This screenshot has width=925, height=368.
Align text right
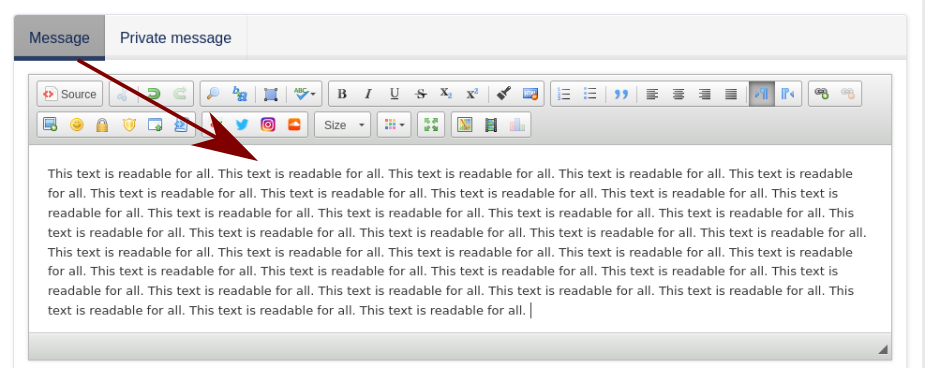click(x=704, y=94)
